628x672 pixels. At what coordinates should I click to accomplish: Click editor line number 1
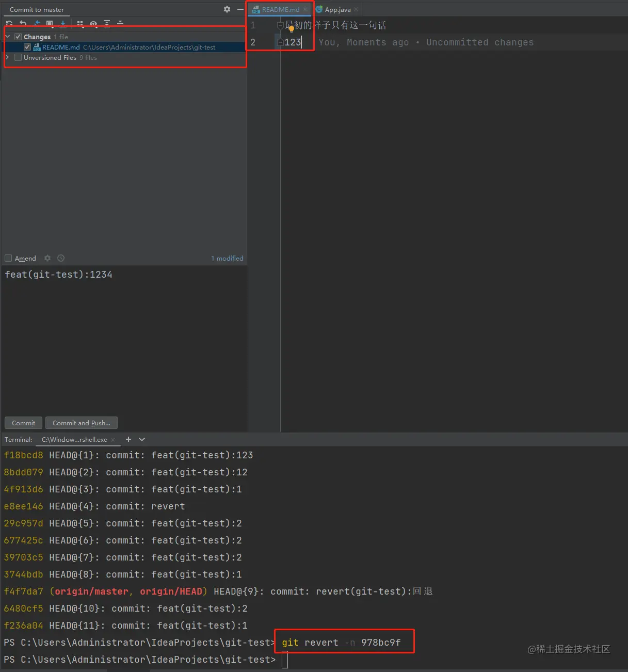pyautogui.click(x=253, y=25)
